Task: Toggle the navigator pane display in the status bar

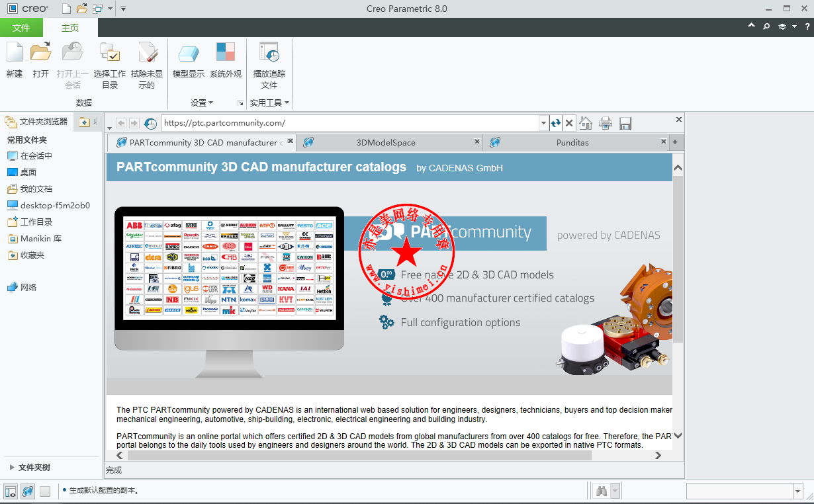Action: (x=11, y=491)
